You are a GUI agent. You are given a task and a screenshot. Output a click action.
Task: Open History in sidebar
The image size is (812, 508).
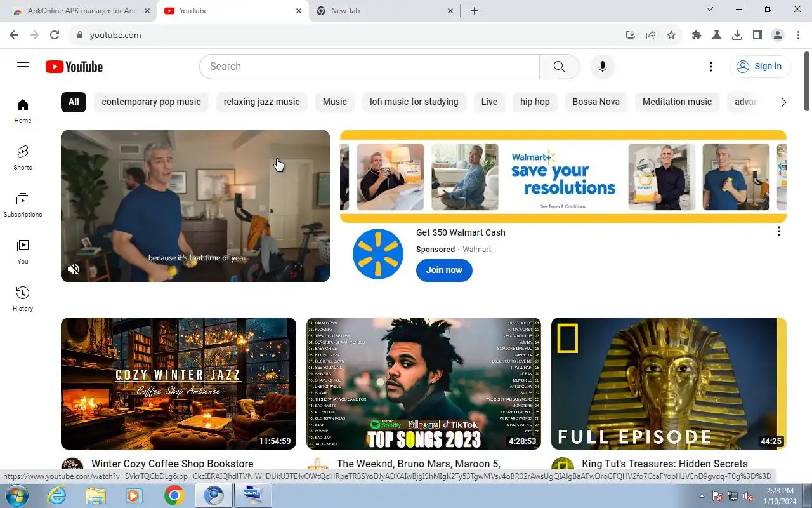23,298
